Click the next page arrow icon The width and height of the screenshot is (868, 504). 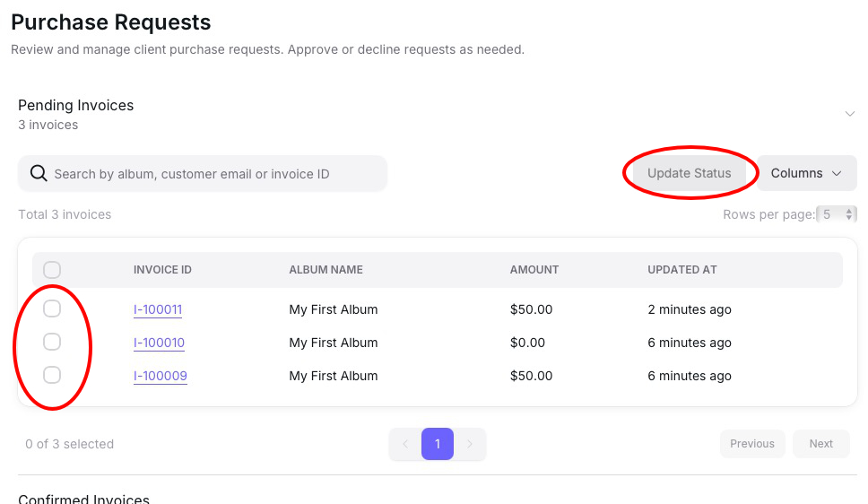point(470,444)
